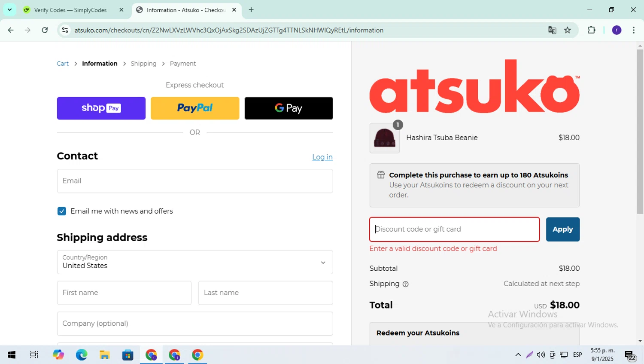Focus the First name field
The image size is (644, 364).
click(124, 293)
